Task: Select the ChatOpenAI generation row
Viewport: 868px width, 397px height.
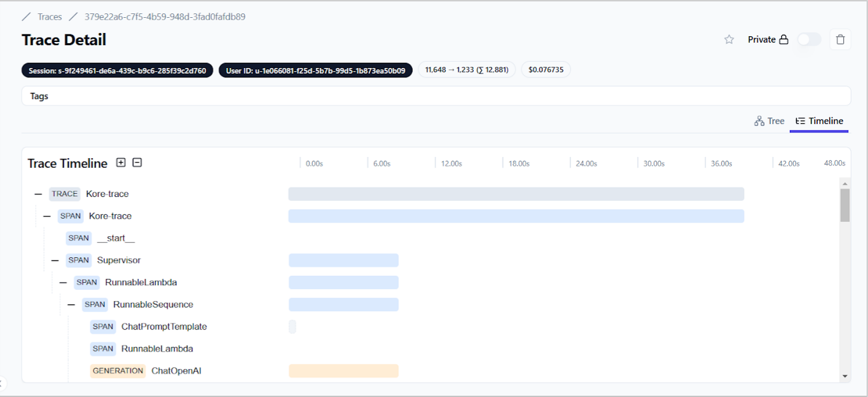Action: coord(176,371)
